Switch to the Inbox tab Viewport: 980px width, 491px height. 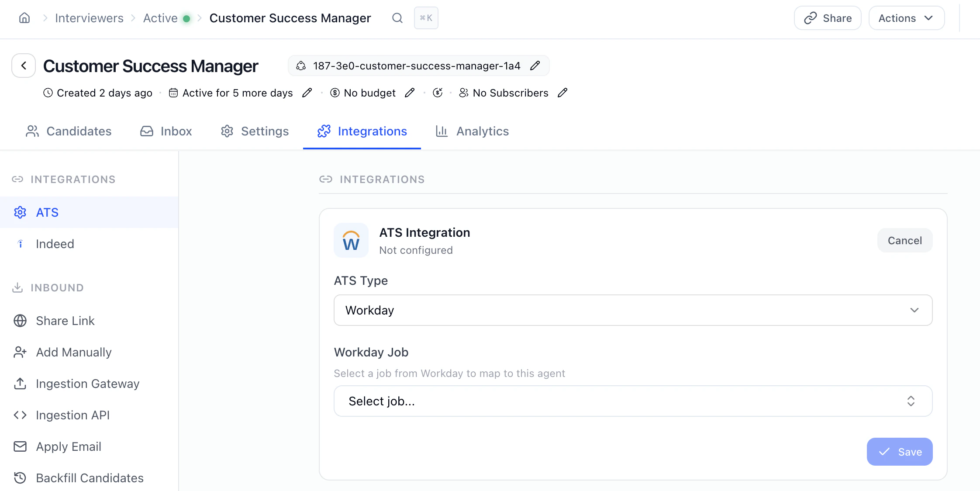(x=166, y=131)
